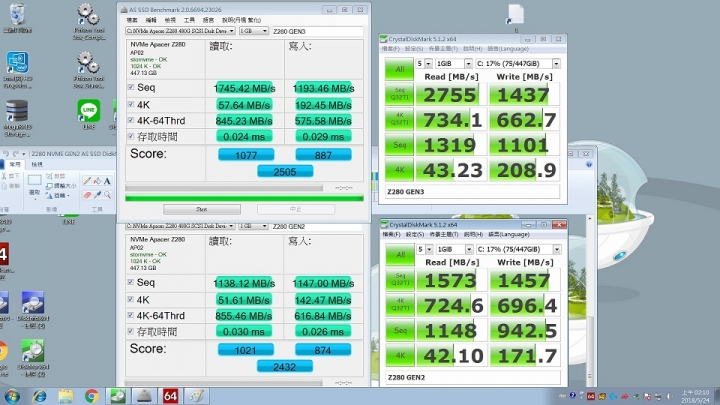Click Z280 GEN2 comment field in CrystalDiskMark
Screen dimensions: 720x405
tap(473, 377)
